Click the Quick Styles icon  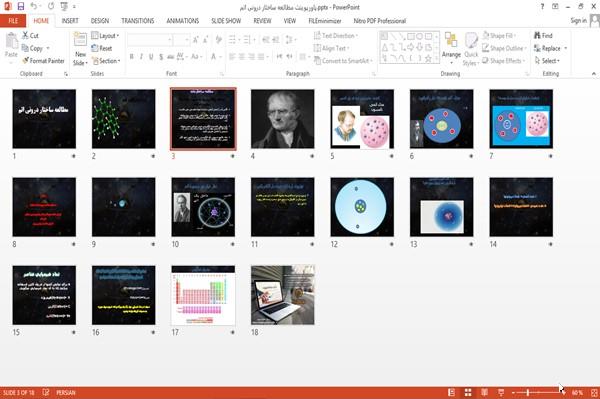coord(471,40)
